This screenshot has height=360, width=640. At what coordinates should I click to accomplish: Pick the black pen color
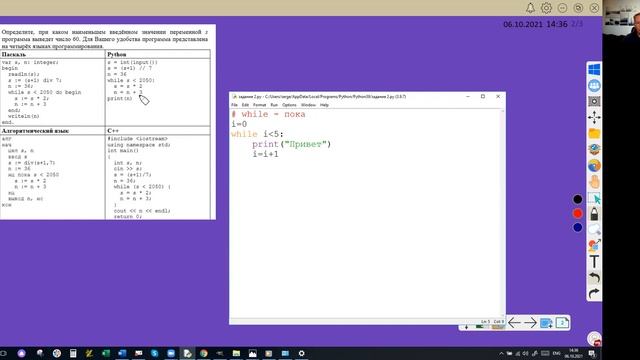(578, 199)
